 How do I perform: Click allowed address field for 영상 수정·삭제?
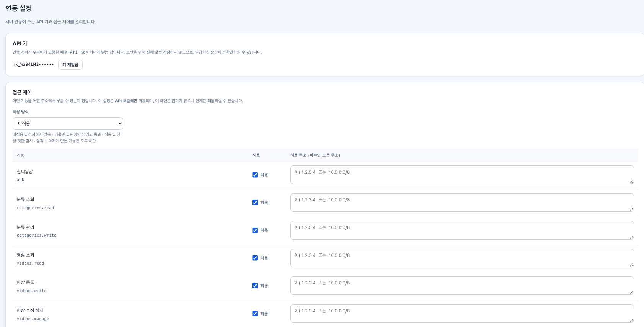[x=462, y=314]
